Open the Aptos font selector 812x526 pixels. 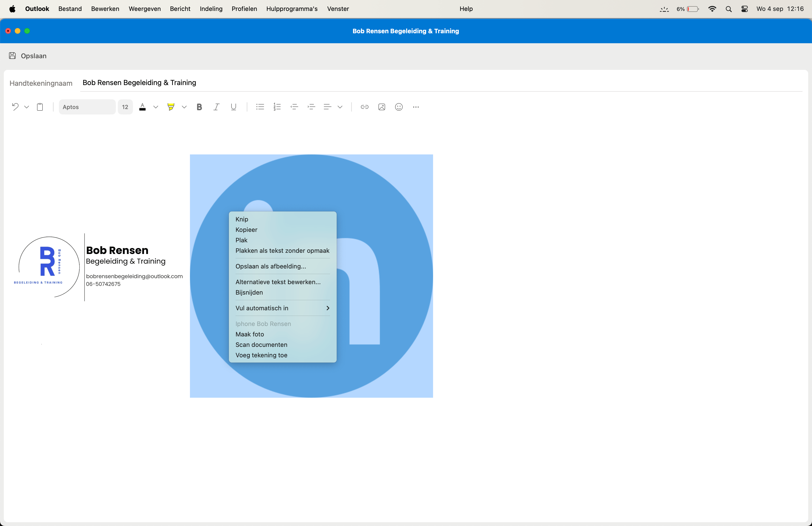coord(87,107)
